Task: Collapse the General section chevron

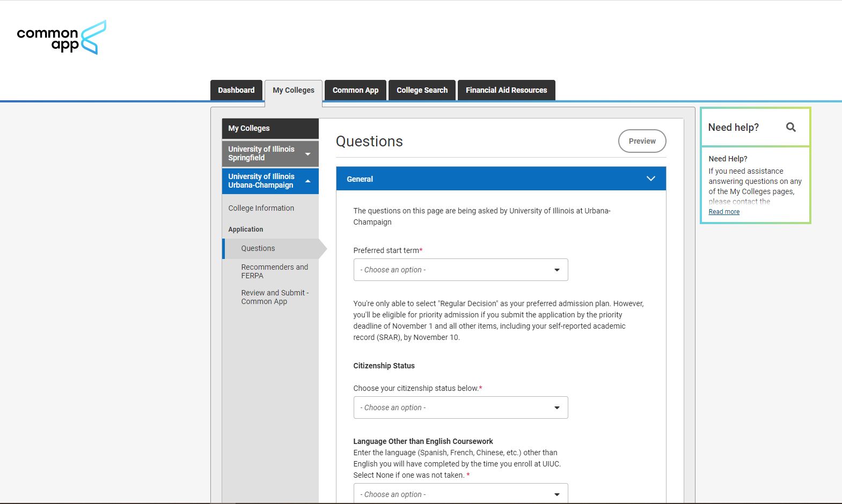Action: 650,179
